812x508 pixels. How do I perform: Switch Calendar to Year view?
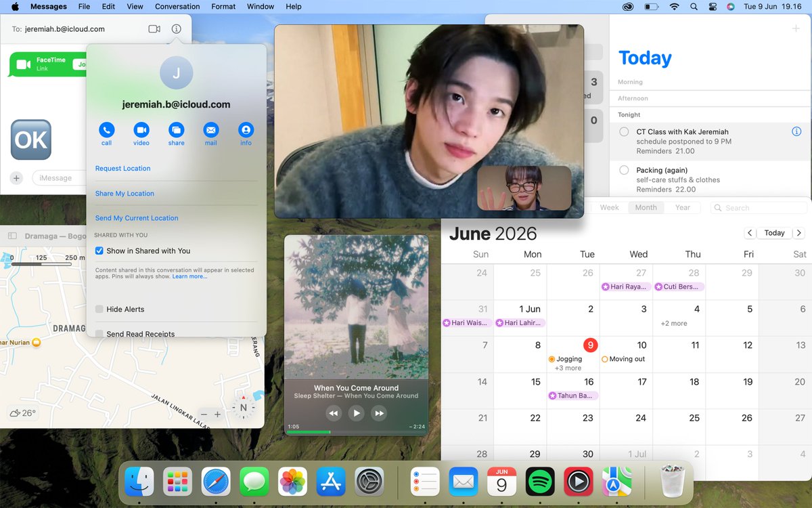(x=683, y=207)
